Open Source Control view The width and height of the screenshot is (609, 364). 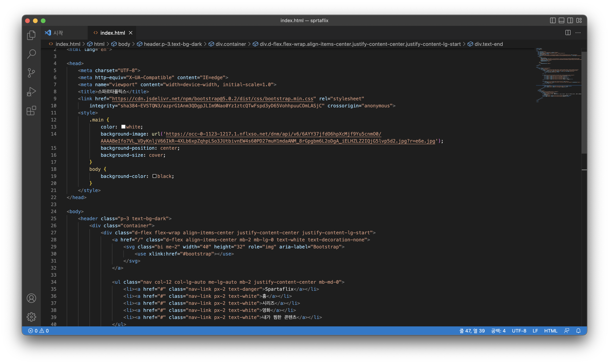[x=31, y=73]
